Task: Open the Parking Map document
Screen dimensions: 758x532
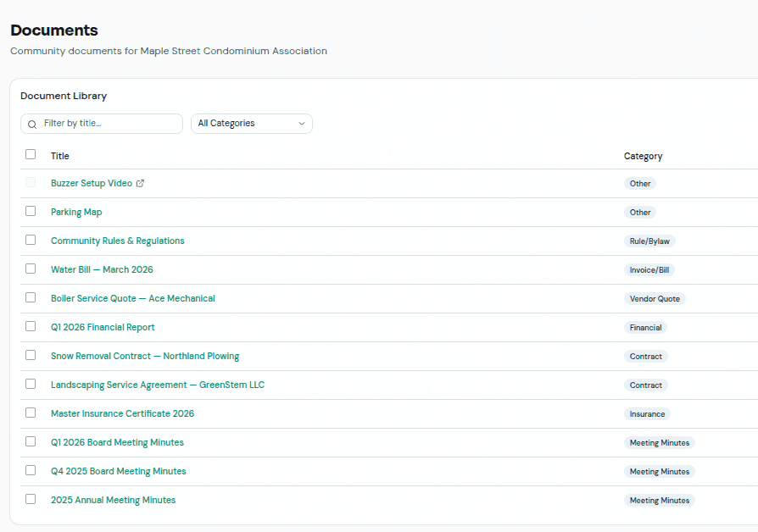Action: (x=76, y=212)
